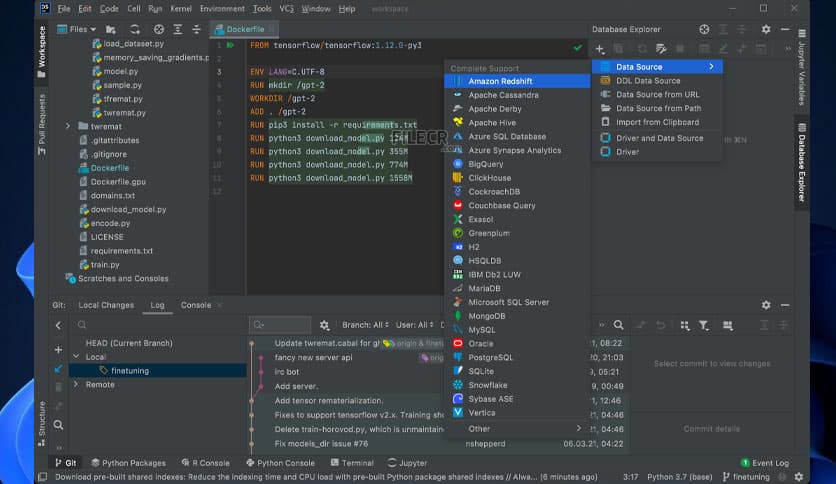
Task: Toggle the Structure sidebar panel
Action: tap(42, 424)
